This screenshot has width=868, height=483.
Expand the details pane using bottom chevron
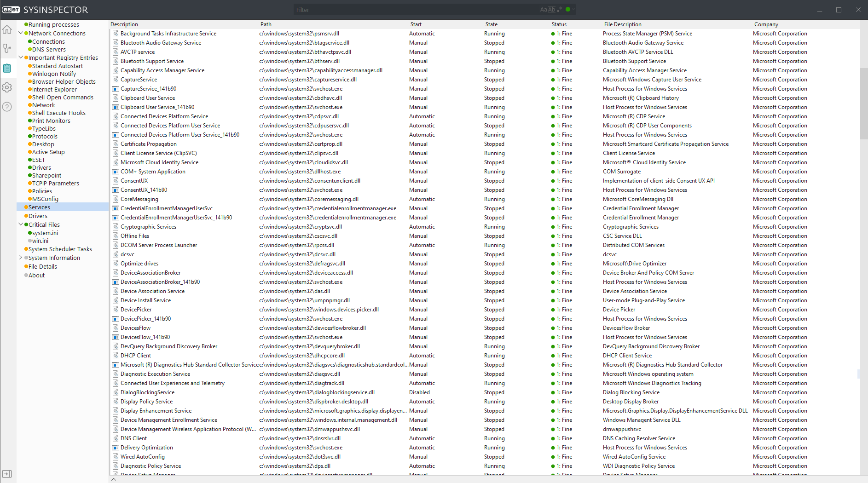[x=114, y=479]
